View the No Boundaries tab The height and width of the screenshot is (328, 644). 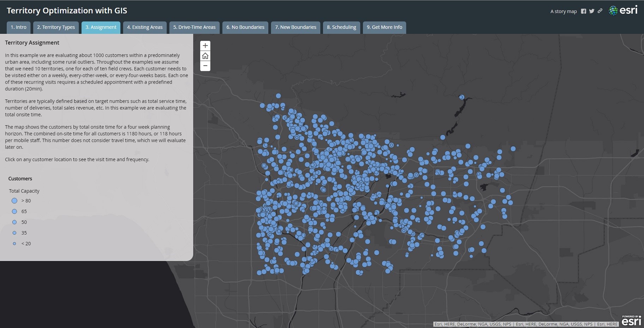(245, 28)
